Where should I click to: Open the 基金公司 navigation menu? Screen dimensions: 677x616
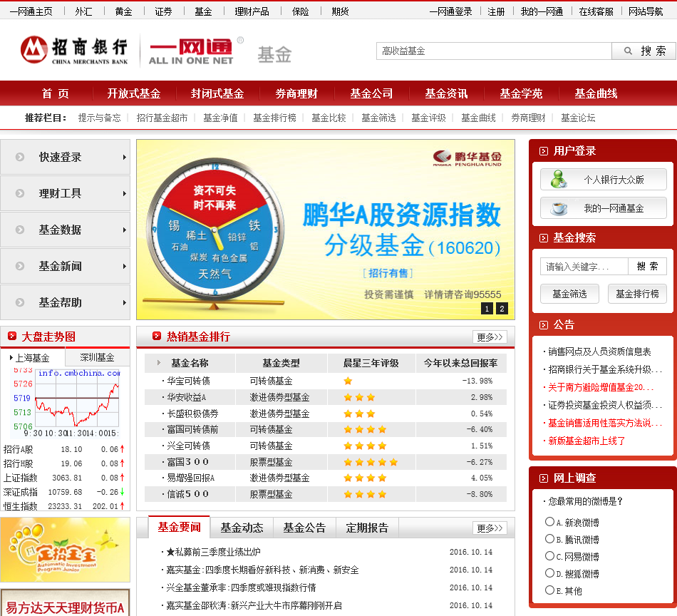point(371,93)
